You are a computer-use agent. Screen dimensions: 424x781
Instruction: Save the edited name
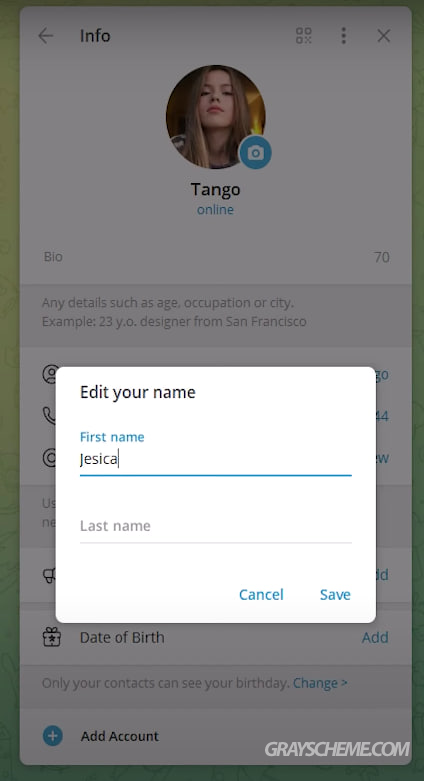[335, 594]
